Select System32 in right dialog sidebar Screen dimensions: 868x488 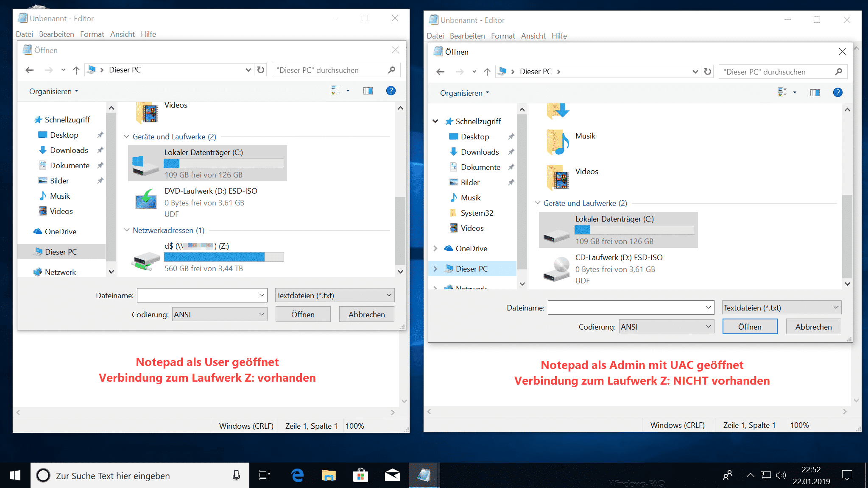click(x=477, y=213)
